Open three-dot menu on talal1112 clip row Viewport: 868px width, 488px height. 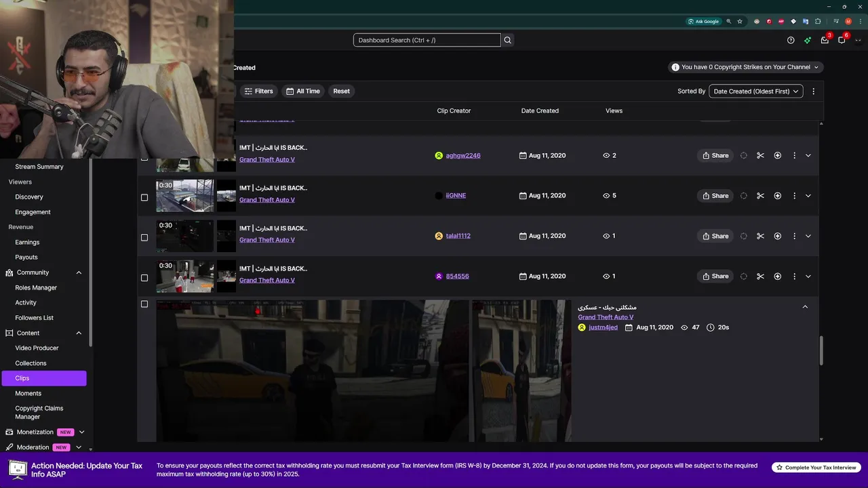click(x=794, y=236)
